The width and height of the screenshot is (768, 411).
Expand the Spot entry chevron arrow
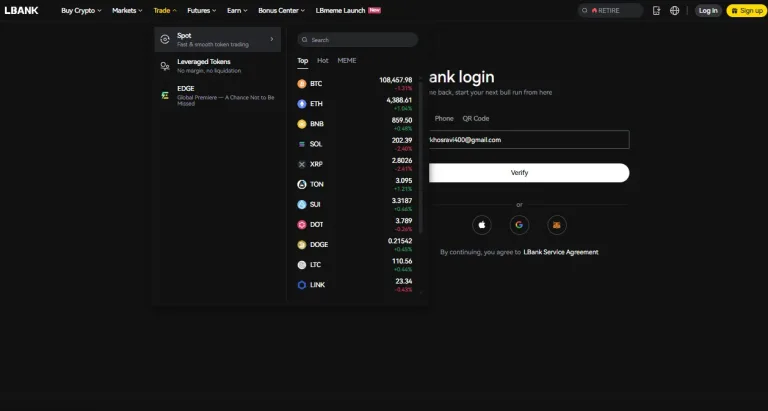[272, 39]
